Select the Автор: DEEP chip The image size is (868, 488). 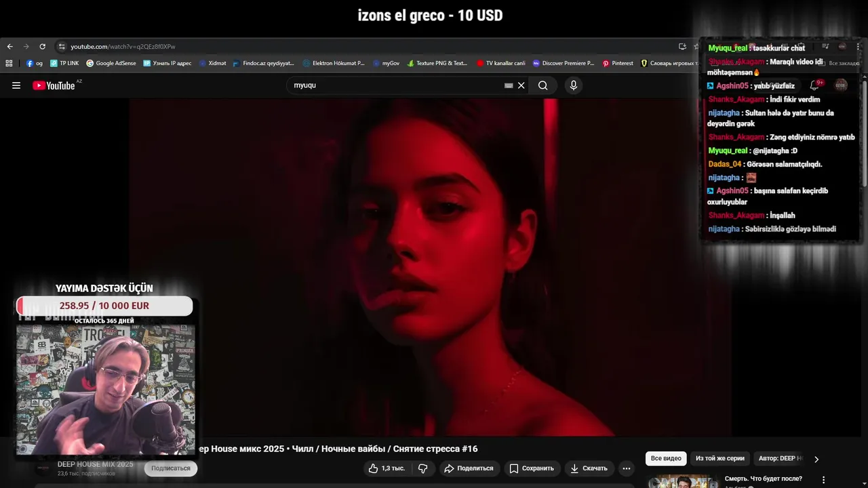coord(780,459)
